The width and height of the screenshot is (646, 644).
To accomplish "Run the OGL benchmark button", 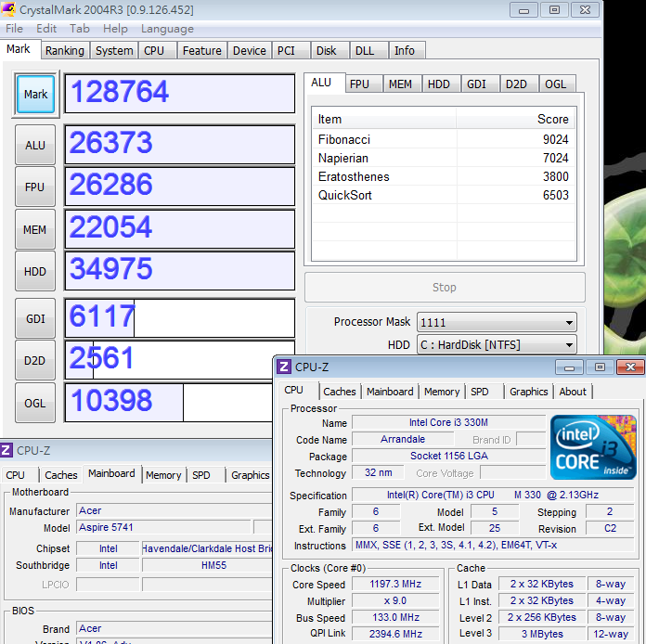I will pyautogui.click(x=35, y=403).
